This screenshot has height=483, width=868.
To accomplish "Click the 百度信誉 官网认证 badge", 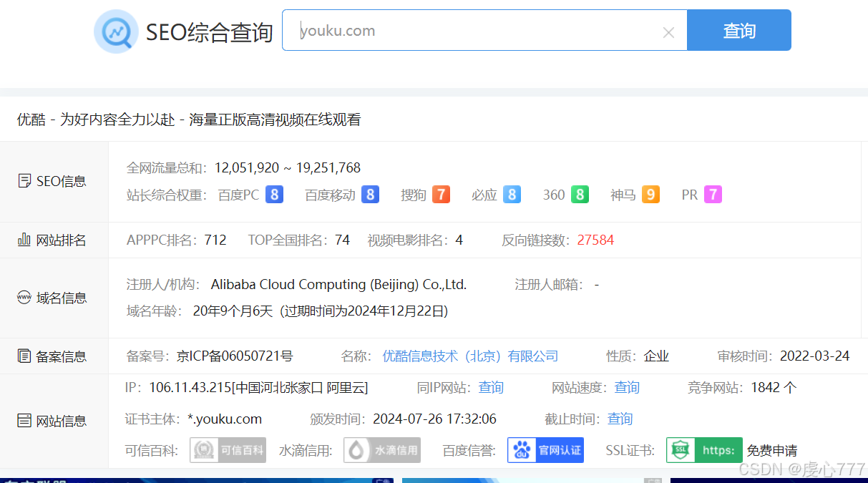I will (x=545, y=450).
